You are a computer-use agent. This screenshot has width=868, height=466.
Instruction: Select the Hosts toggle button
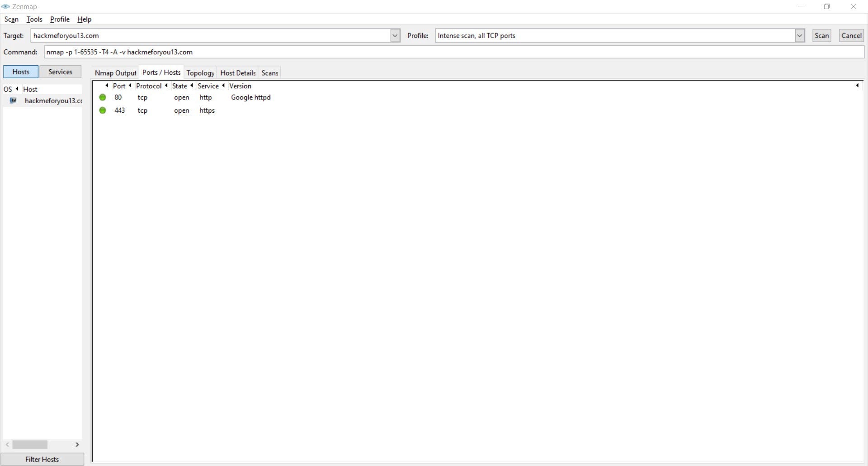pyautogui.click(x=21, y=71)
